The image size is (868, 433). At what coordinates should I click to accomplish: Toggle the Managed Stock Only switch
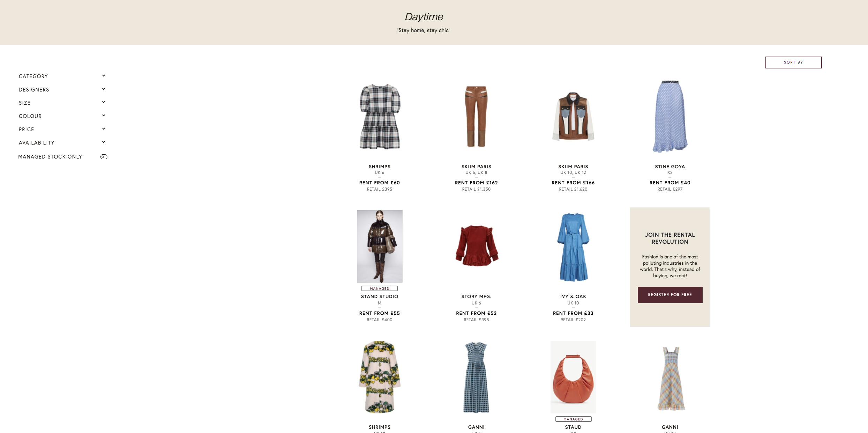(x=104, y=157)
